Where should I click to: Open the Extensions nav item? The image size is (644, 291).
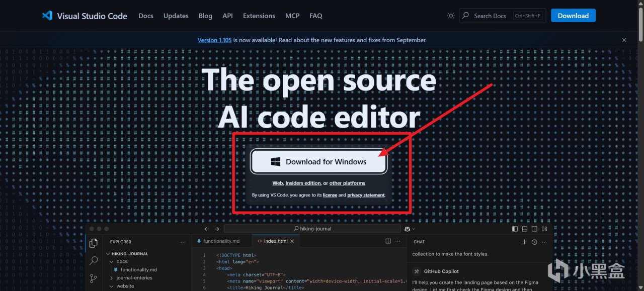(259, 16)
